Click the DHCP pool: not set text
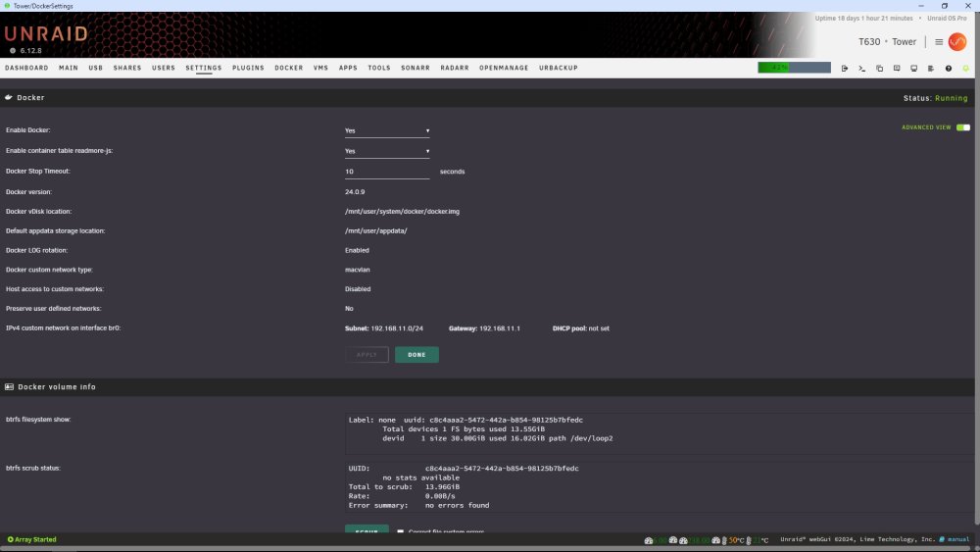The image size is (980, 552). tap(580, 328)
